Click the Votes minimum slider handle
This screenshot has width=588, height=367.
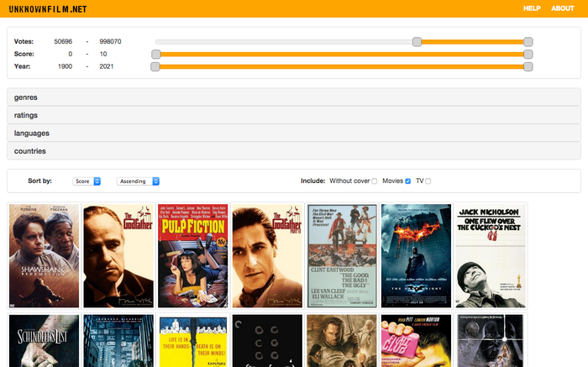point(417,42)
